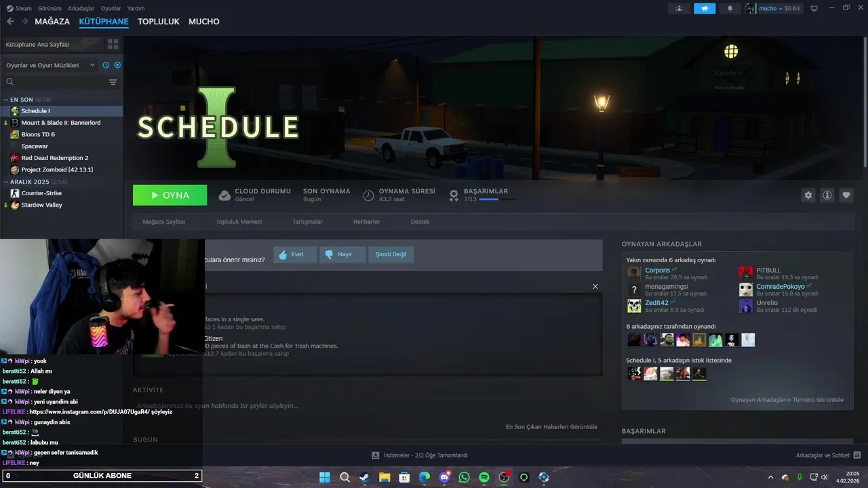Add Schedule I to favorites heart icon
Image resolution: width=868 pixels, height=488 pixels.
coord(846,195)
